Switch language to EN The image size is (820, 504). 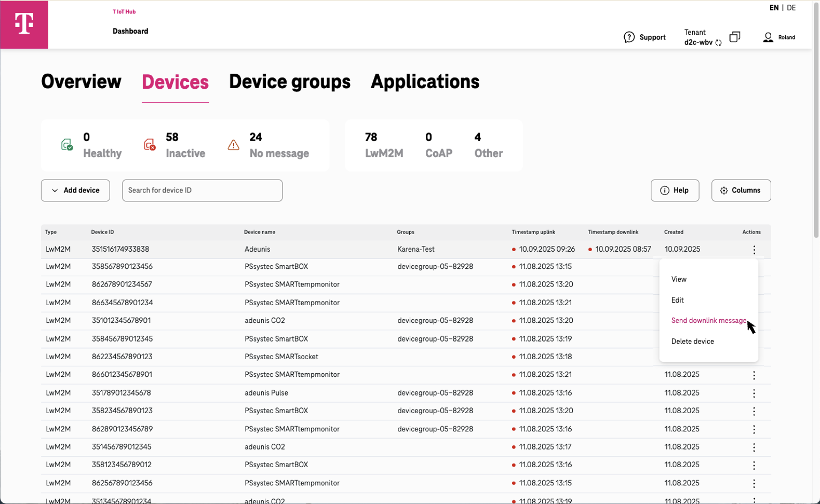tap(774, 8)
